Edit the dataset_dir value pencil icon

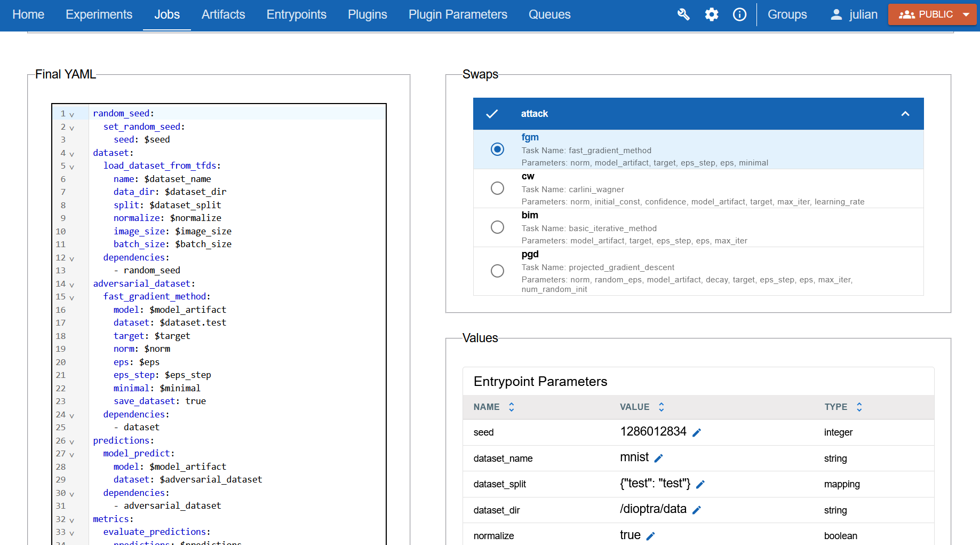[697, 510]
